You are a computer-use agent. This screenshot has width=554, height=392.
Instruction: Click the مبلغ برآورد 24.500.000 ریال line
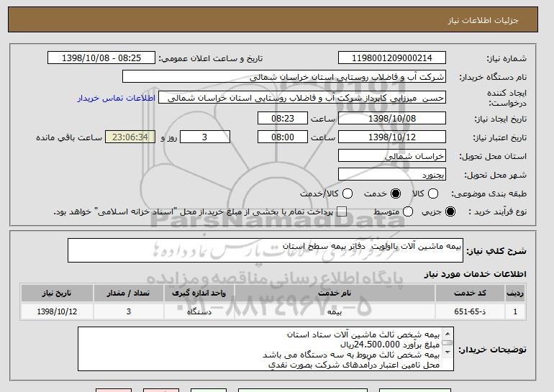pos(390,345)
